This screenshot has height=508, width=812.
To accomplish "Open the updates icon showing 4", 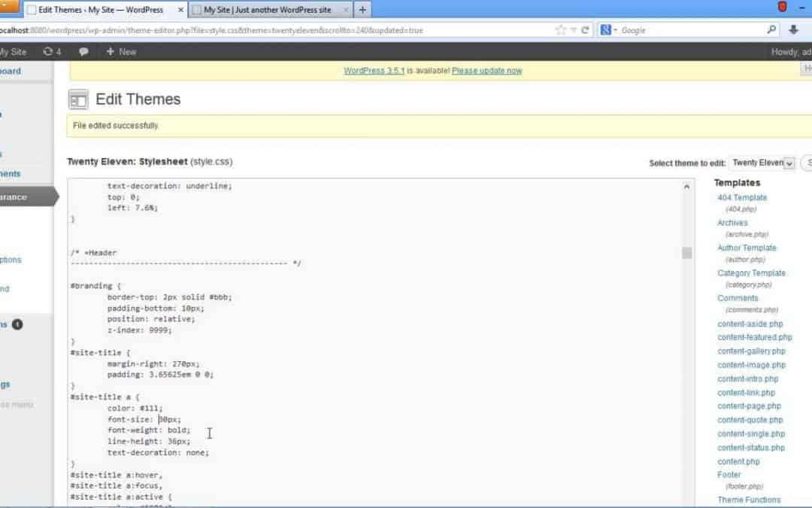I will pyautogui.click(x=52, y=51).
